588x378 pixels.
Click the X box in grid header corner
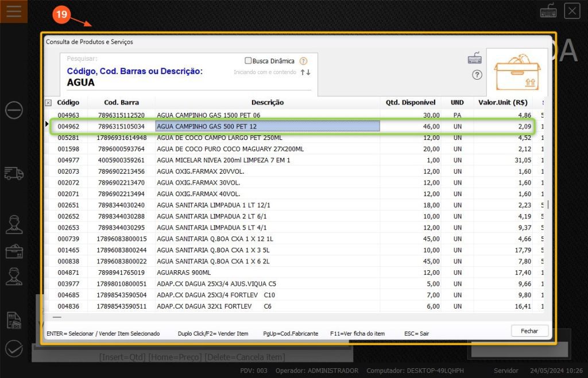coord(48,103)
